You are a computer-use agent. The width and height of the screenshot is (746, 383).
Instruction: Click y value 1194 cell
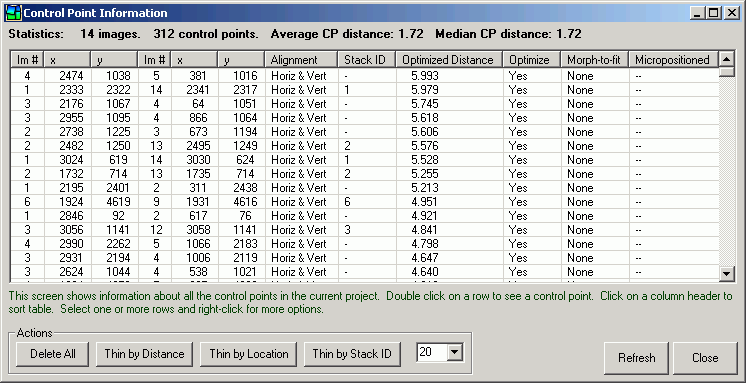click(244, 132)
